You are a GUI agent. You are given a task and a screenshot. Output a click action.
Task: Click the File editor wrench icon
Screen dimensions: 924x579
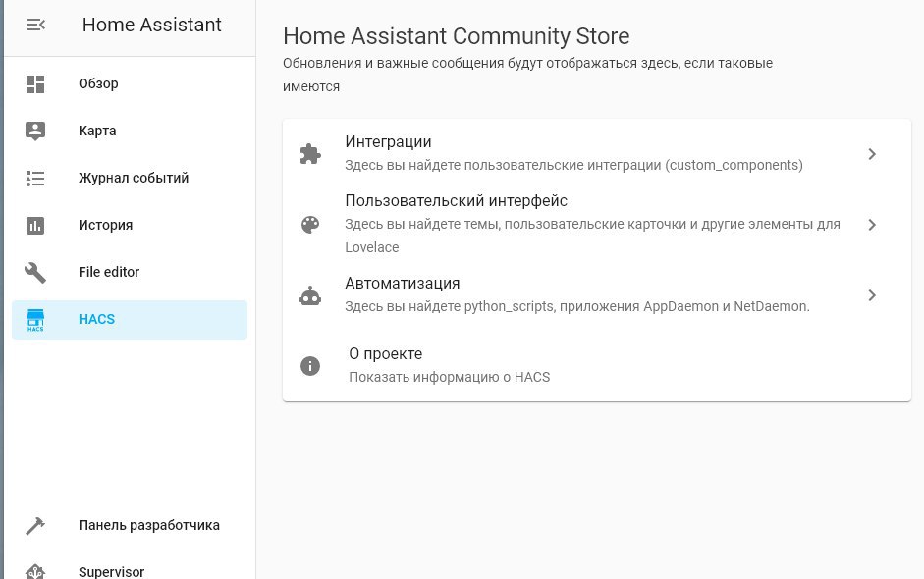coord(35,273)
